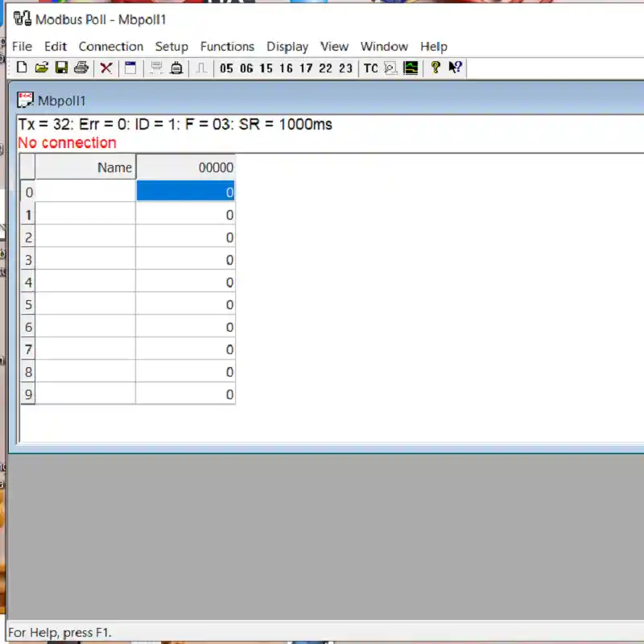Click the Name cell in row 4
Screen dimensions: 644x644
coord(85,282)
